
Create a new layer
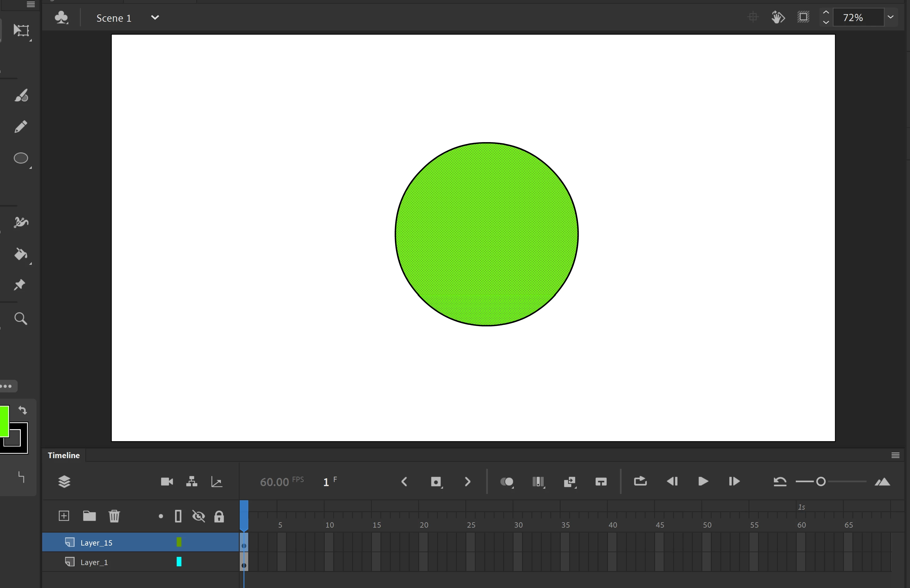[x=64, y=516]
